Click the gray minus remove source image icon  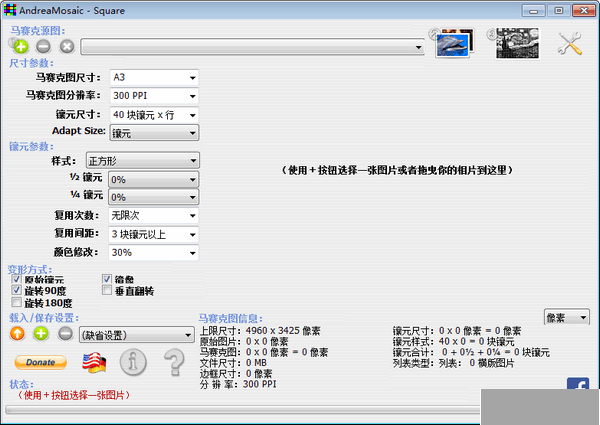tap(43, 47)
